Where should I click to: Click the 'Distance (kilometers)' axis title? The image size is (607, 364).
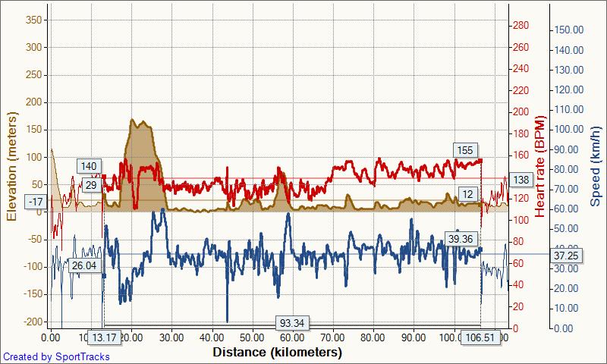pos(277,353)
